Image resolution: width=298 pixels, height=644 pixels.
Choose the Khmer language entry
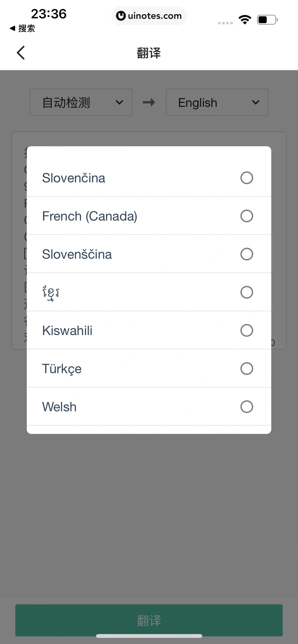pos(51,292)
